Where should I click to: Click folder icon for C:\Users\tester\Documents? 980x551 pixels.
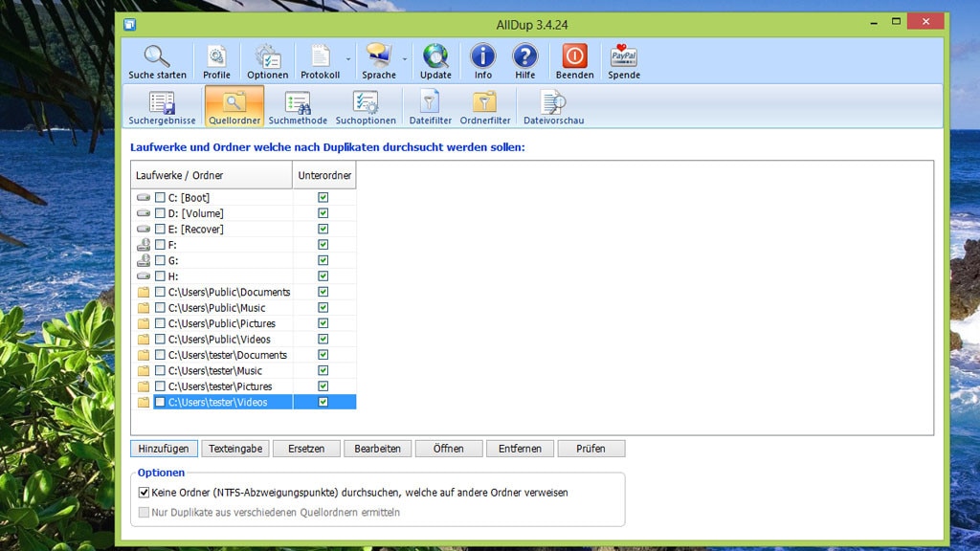click(x=144, y=355)
